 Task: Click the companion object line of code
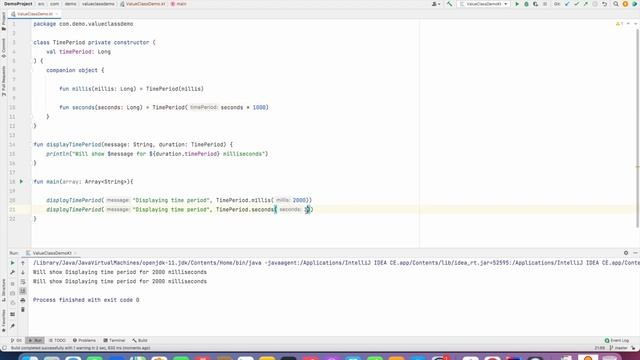click(x=75, y=70)
